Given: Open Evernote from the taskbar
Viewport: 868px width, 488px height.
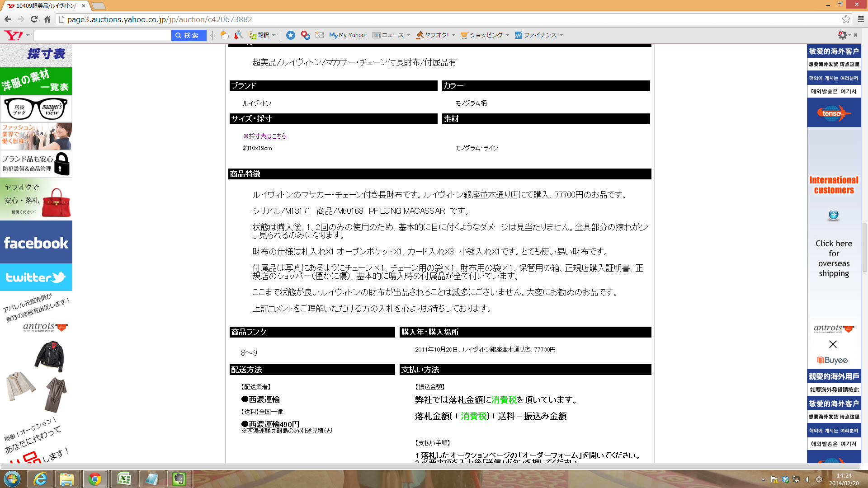Looking at the screenshot, I should pos(179,479).
